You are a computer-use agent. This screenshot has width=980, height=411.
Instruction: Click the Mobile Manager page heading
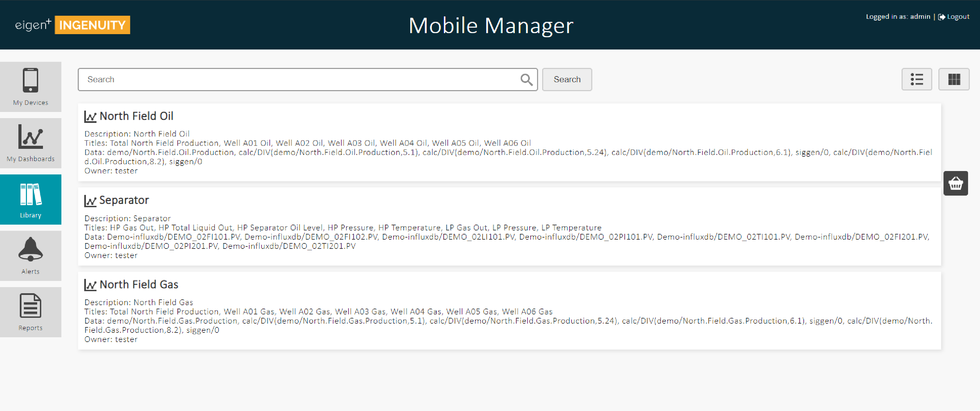491,26
